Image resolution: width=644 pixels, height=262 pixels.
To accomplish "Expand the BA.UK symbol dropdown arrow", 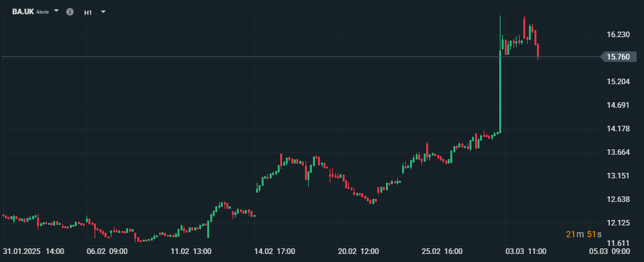I will tap(56, 11).
